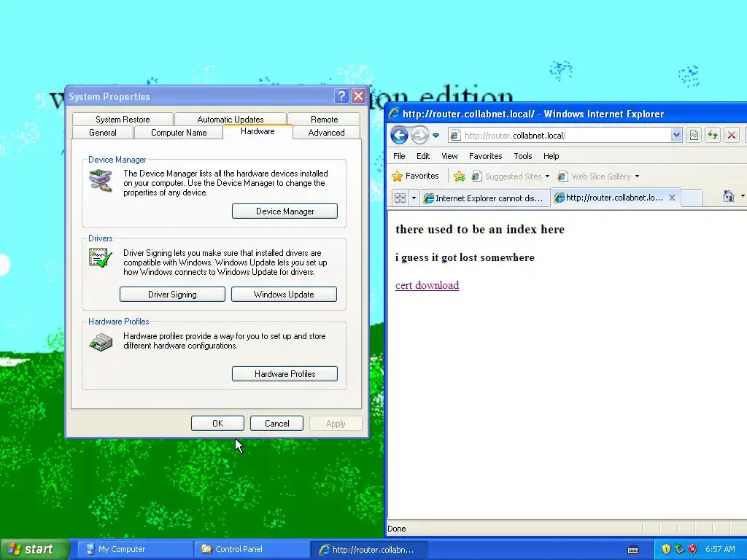This screenshot has height=560, width=747.
Task: Open the File menu in Internet Explorer
Action: click(x=399, y=156)
